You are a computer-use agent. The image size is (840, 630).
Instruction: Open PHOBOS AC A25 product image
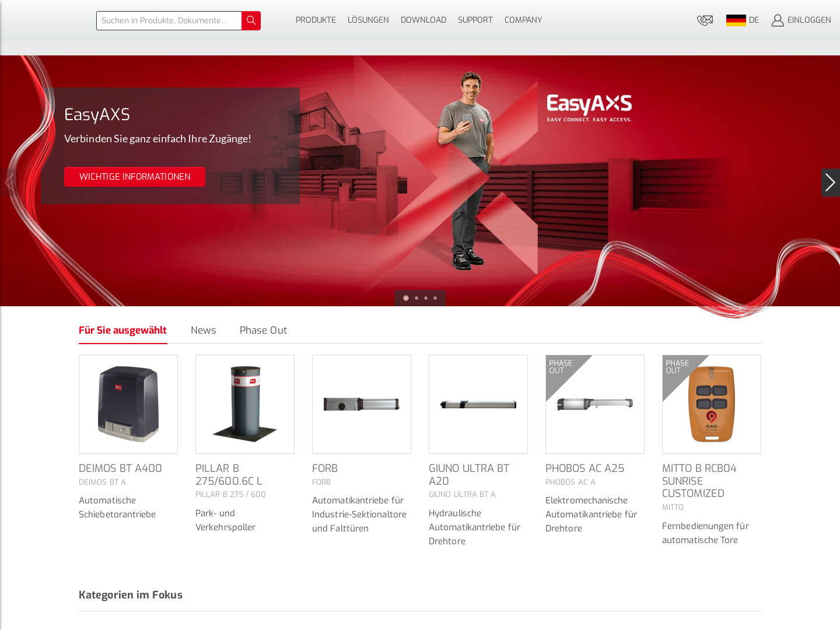pos(595,404)
